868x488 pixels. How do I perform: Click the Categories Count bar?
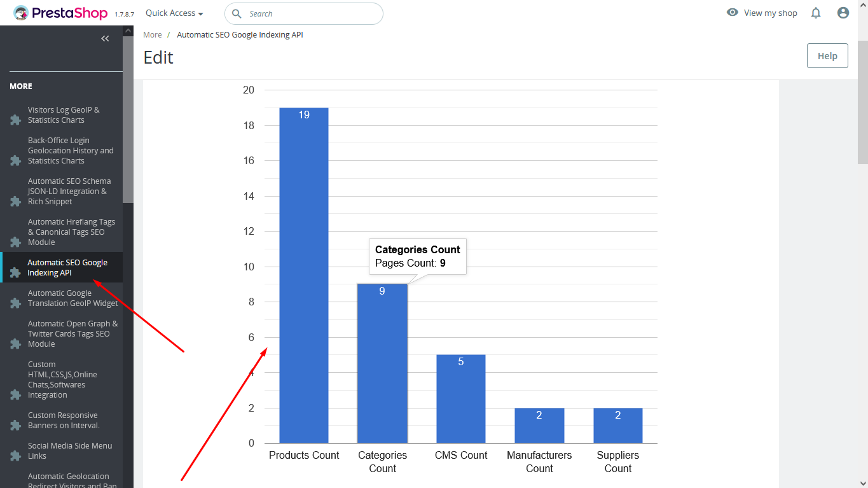click(x=382, y=363)
